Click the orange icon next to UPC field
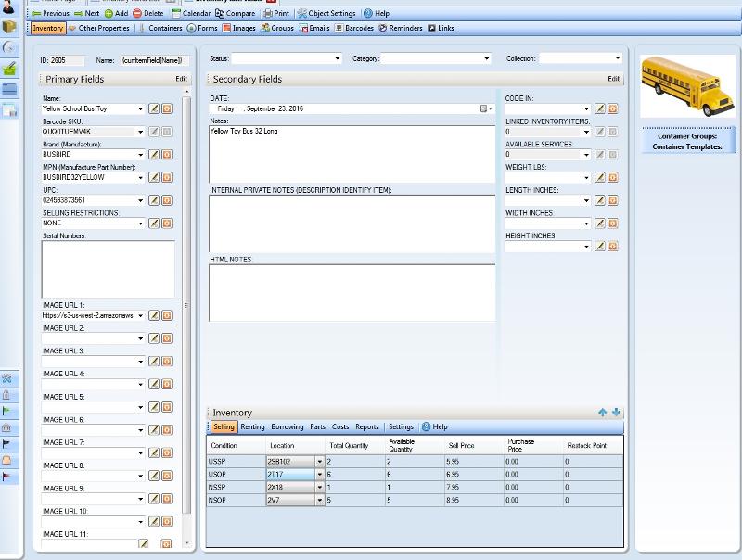Viewport: 742px width, 560px height. tap(167, 200)
